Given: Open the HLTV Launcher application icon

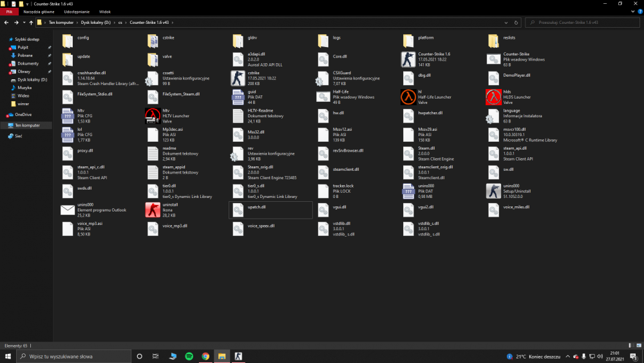Looking at the screenshot, I should tap(153, 116).
